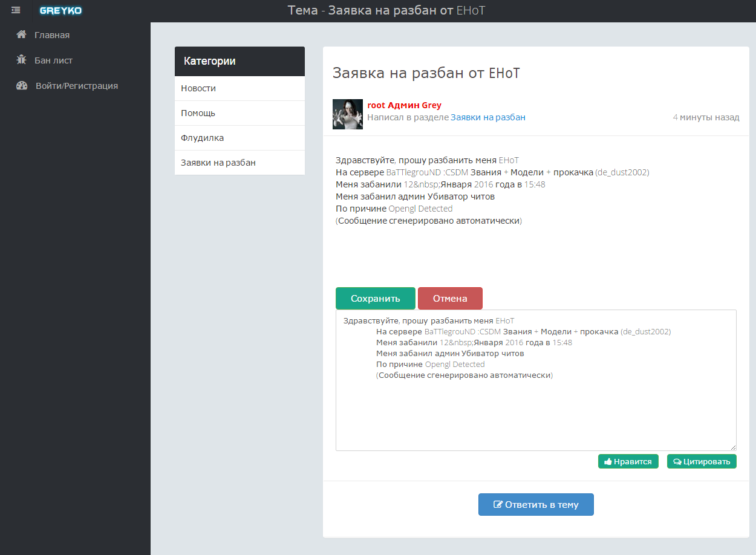Click the bug icon beside Бан лист
The width and height of the screenshot is (756, 555).
[x=22, y=60]
